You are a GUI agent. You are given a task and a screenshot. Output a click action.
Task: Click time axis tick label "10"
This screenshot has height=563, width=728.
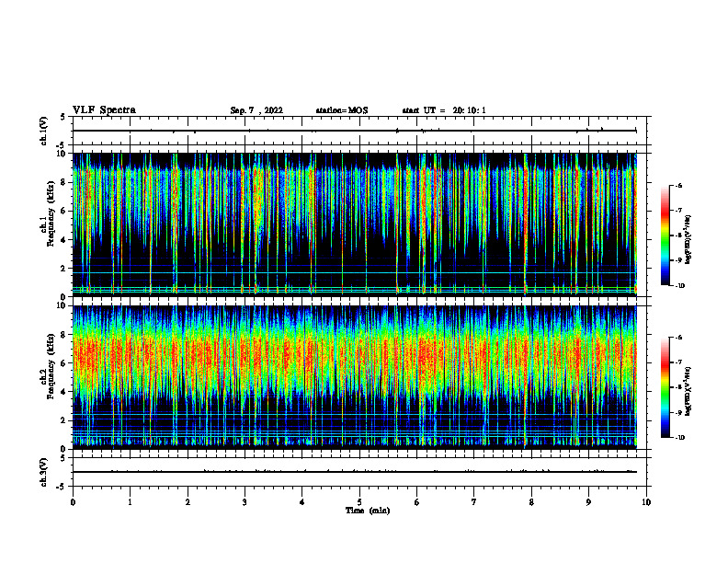point(646,502)
